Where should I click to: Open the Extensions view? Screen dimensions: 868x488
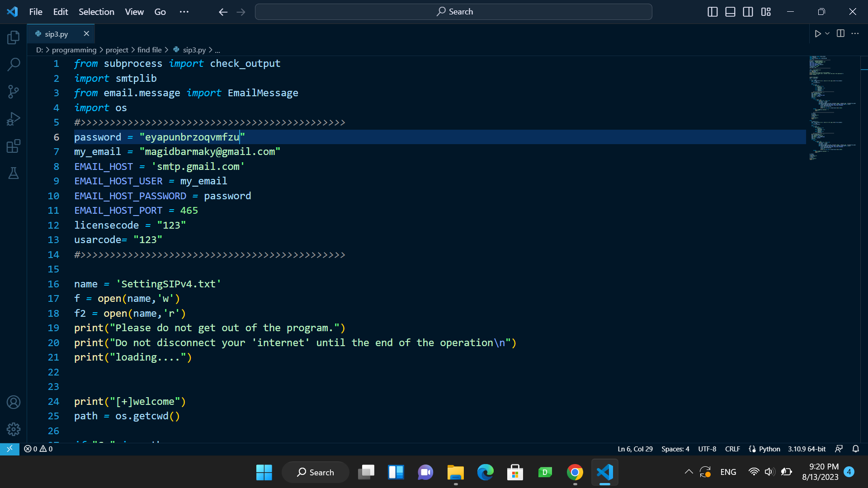(13, 146)
